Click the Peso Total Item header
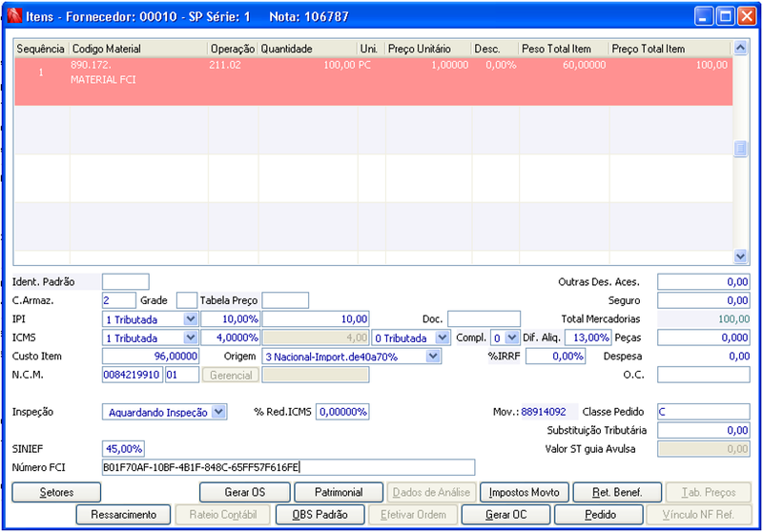Viewport: 763px width, 532px height. [x=564, y=49]
